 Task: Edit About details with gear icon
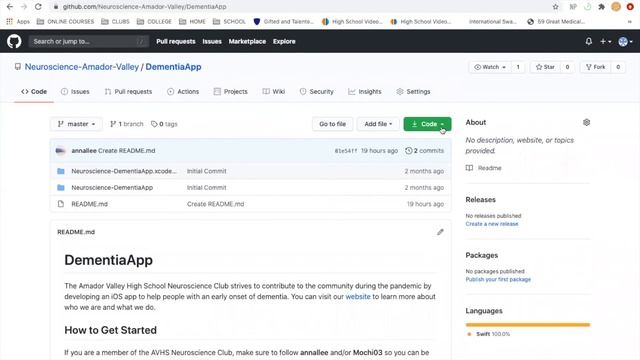(x=587, y=122)
